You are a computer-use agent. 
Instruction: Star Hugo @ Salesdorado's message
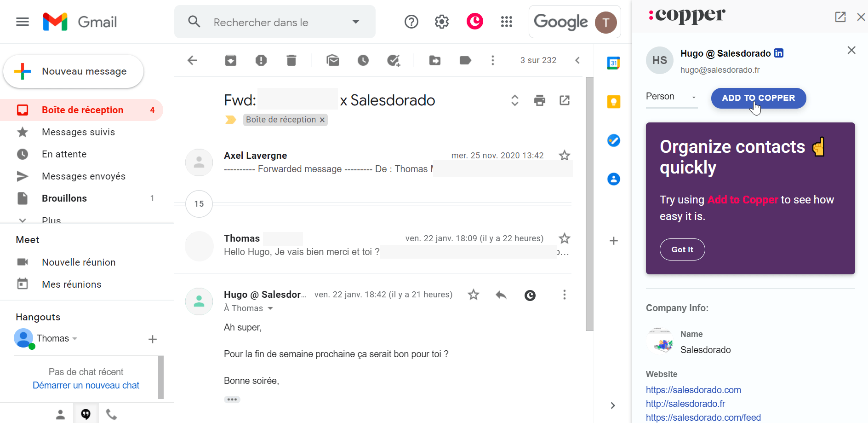[474, 295]
